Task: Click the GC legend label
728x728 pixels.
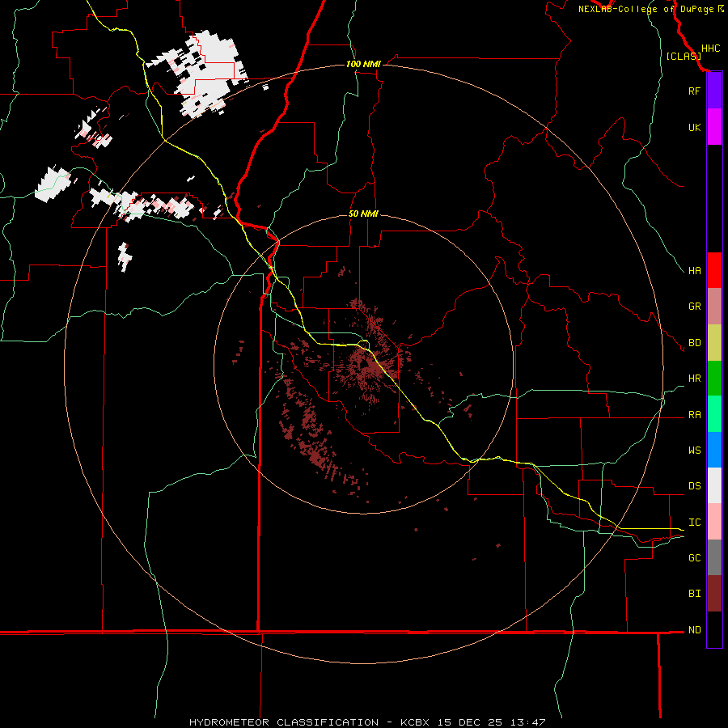Action: point(694,558)
